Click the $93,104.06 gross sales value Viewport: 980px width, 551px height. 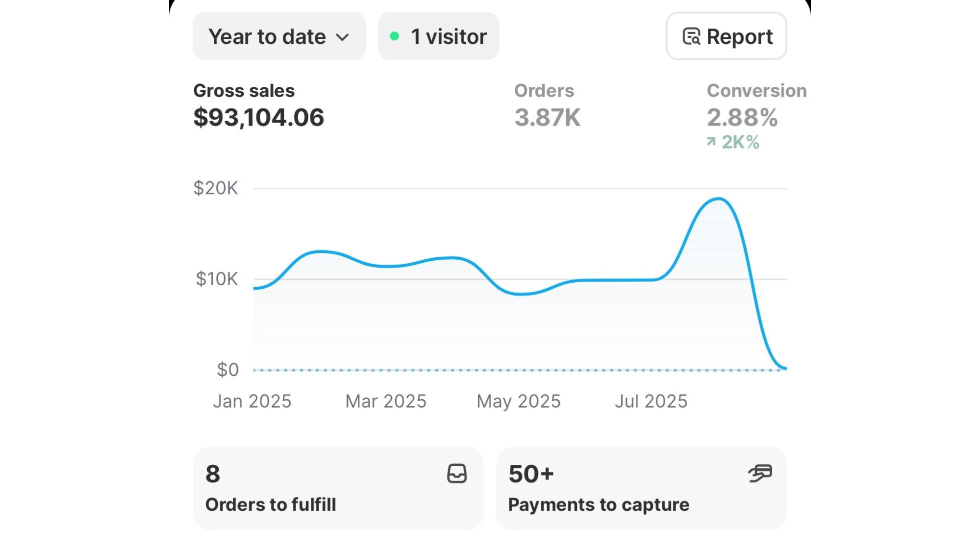pos(258,118)
